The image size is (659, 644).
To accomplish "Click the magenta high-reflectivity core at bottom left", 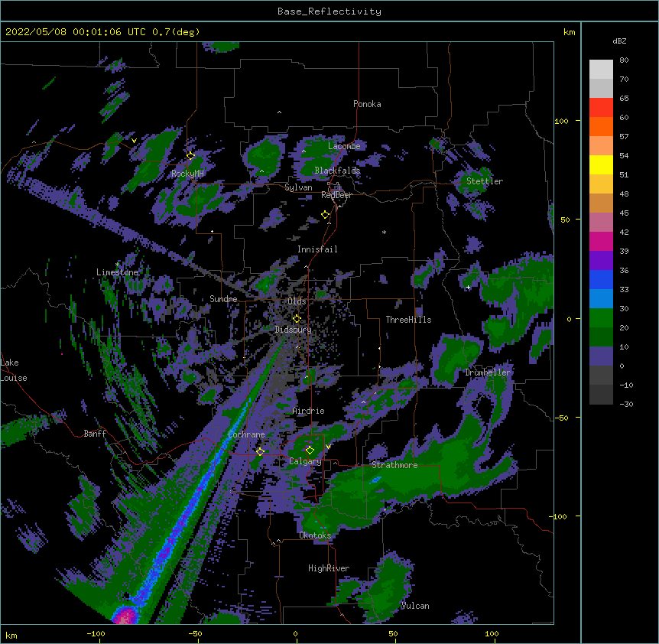I will click(125, 616).
